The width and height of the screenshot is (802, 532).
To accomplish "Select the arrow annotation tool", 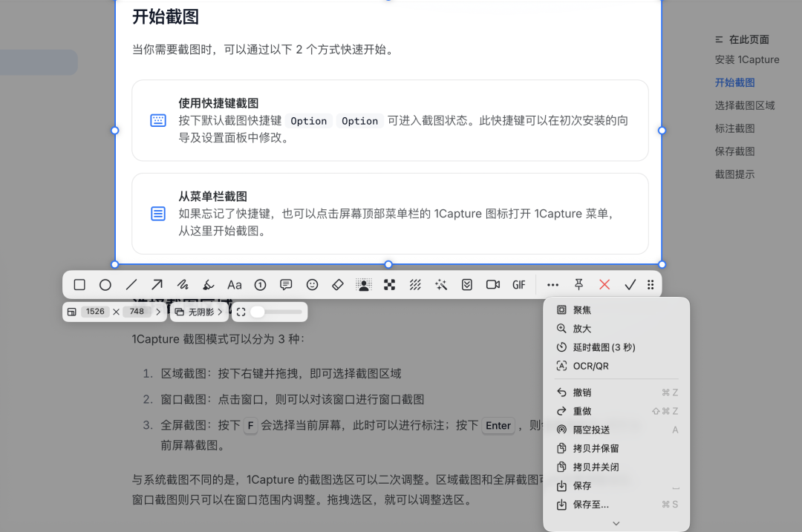I will coord(157,285).
